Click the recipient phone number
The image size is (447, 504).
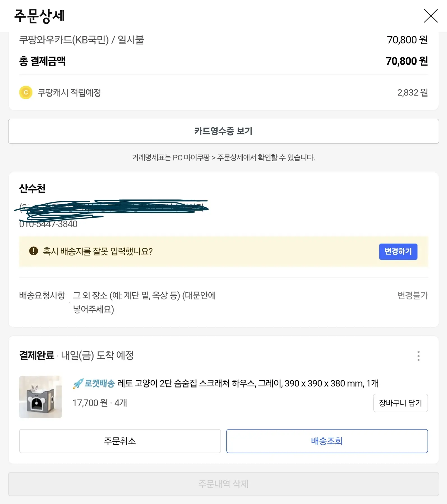click(48, 224)
